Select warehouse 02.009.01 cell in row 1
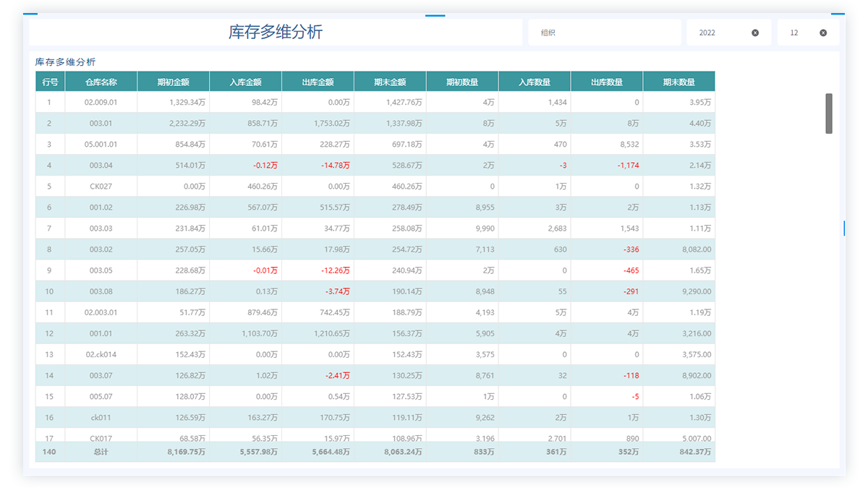Image resolution: width=868 pixels, height=488 pixels. [101, 103]
